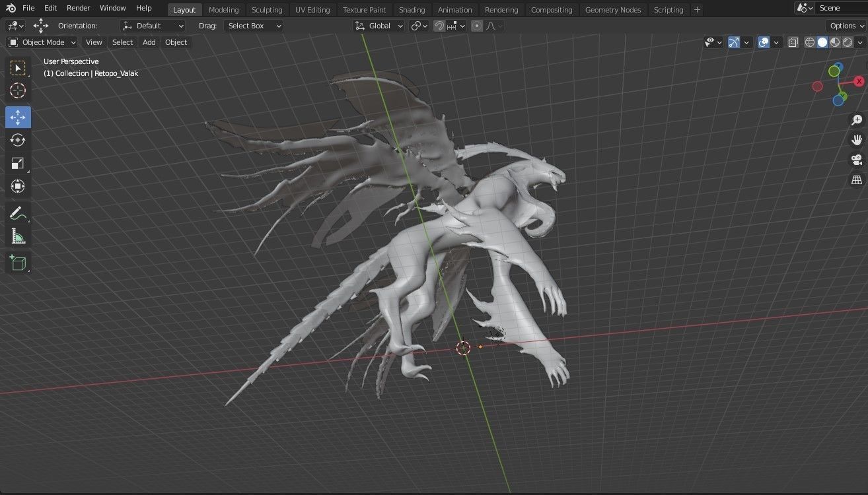
Task: Expand the overlays settings arrow
Action: [x=776, y=42]
